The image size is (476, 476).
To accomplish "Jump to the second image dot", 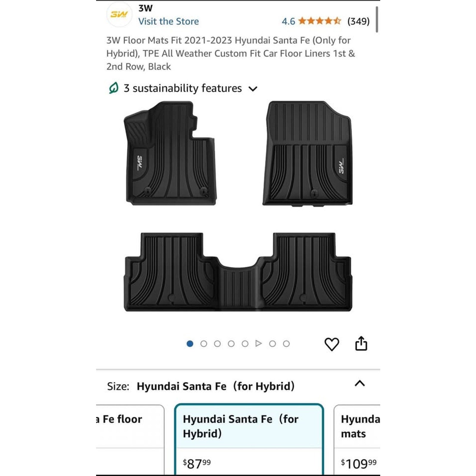I will click(x=204, y=344).
